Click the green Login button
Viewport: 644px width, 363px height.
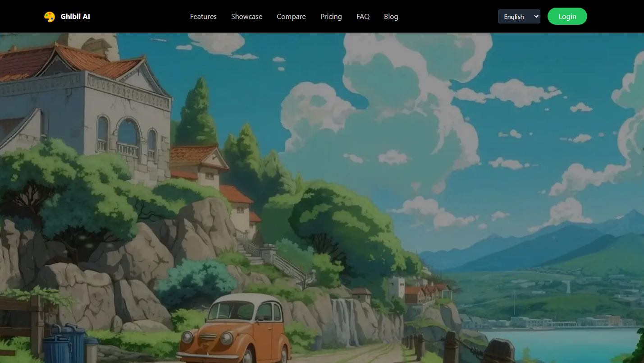(x=567, y=16)
